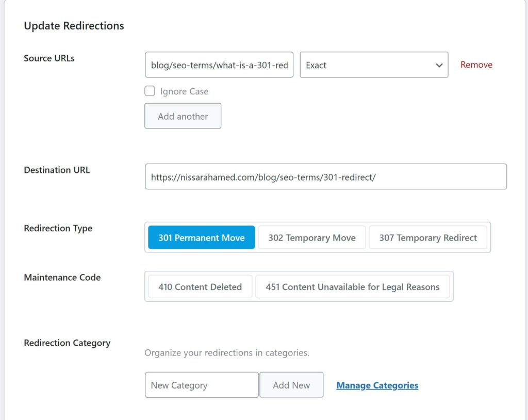Click the Redirection Type label
The image size is (528, 420).
pos(58,228)
